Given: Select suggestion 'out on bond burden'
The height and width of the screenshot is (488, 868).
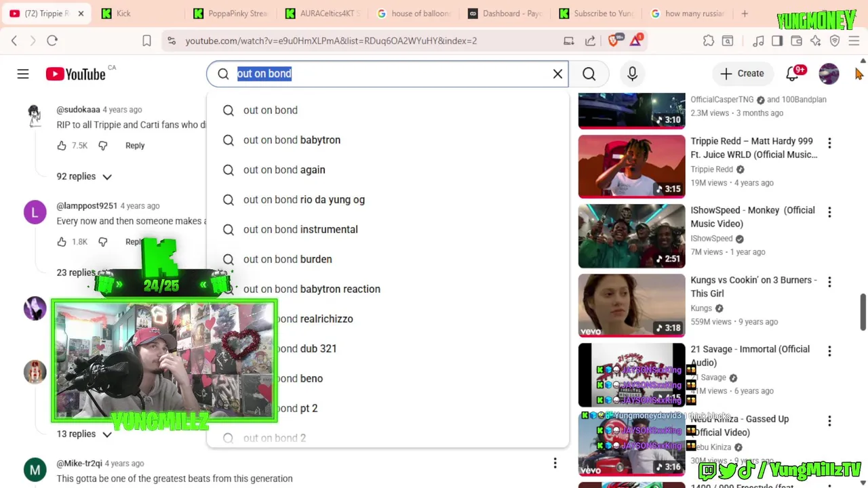Looking at the screenshot, I should tap(388, 259).
